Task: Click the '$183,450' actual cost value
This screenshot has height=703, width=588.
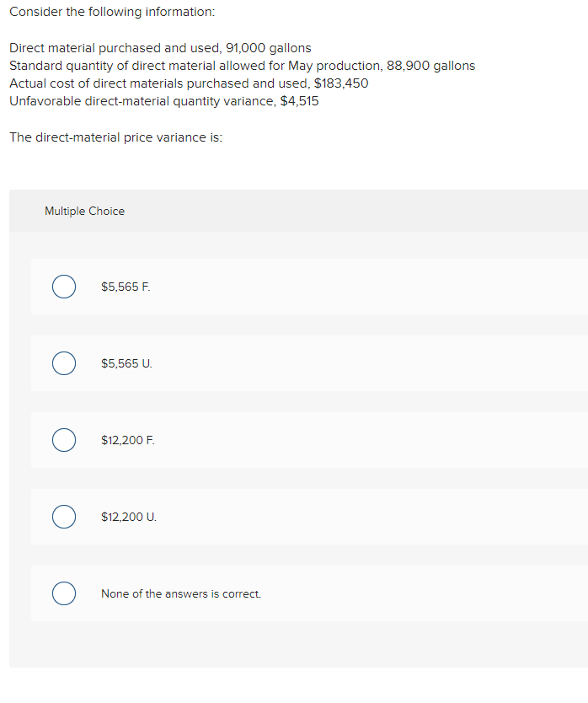Action: [340, 83]
